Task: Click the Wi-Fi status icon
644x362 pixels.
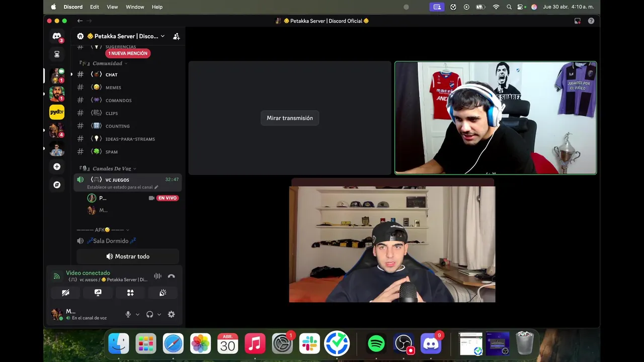Action: [496, 7]
